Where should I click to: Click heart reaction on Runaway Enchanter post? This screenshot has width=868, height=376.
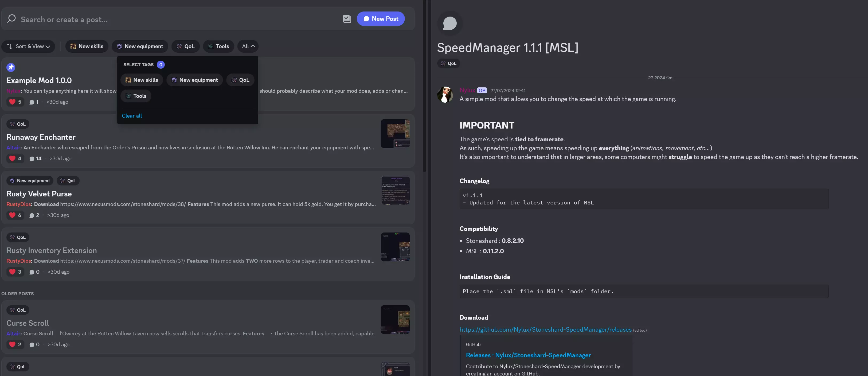[x=13, y=158]
